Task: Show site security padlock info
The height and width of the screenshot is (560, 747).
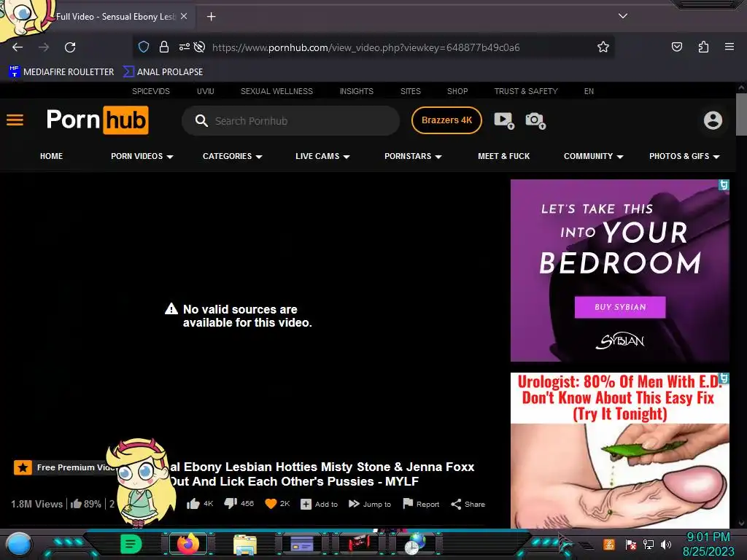Action: click(x=164, y=47)
